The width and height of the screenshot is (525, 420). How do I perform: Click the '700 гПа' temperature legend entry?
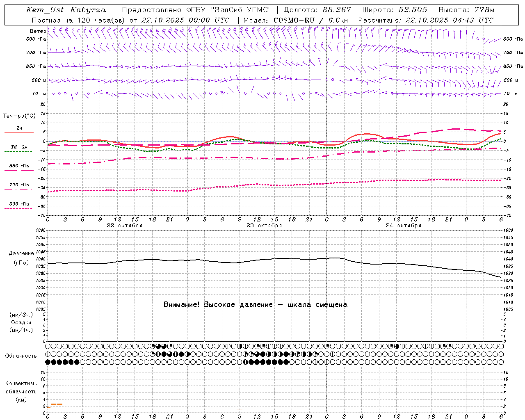[19, 185]
